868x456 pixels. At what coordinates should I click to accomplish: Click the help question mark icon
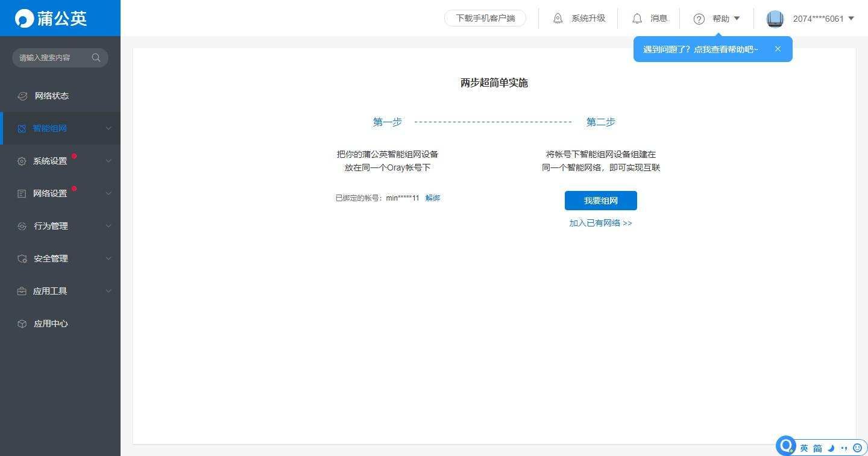pos(699,19)
